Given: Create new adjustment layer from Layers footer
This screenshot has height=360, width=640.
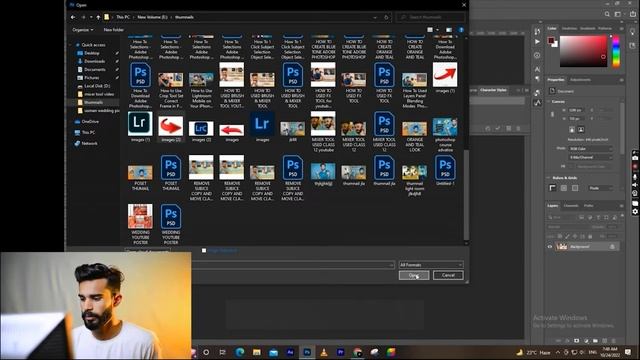Looking at the screenshot, I should [586, 341].
